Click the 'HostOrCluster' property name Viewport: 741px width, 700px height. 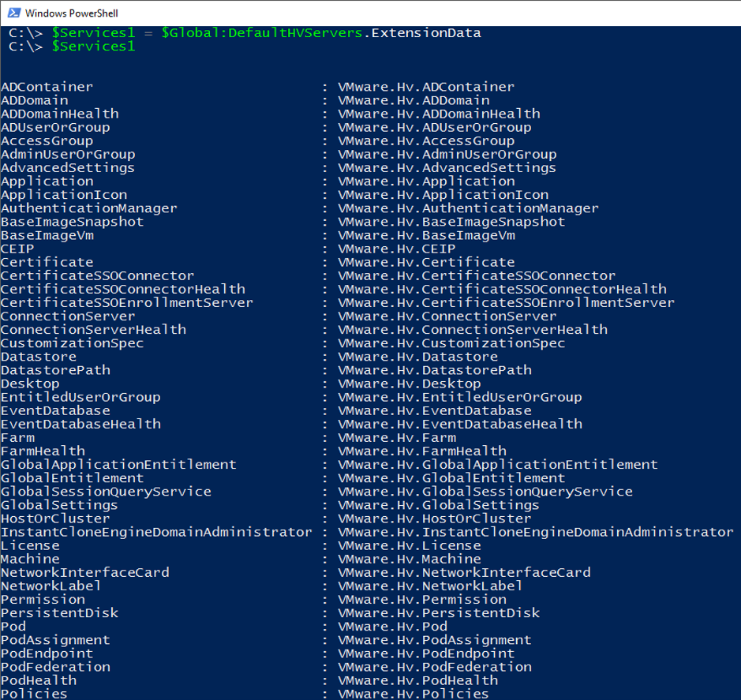[x=56, y=519]
